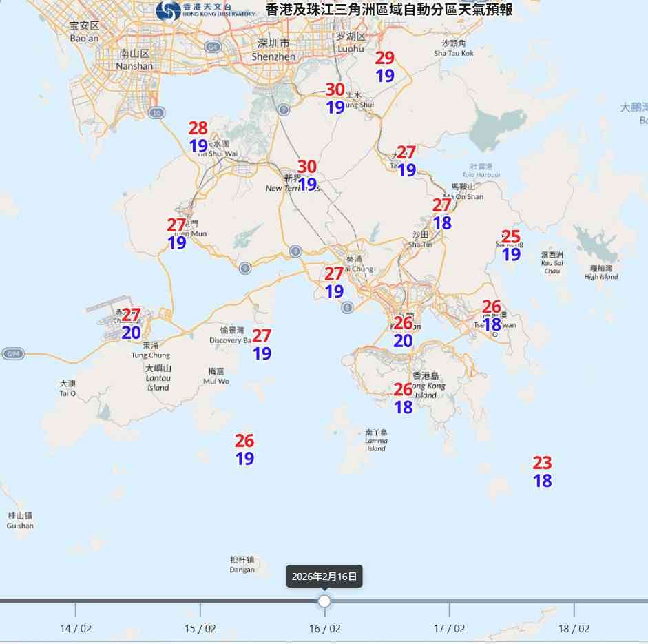
Task: Click the timeline slider handle at 16/02
Action: coord(324,602)
